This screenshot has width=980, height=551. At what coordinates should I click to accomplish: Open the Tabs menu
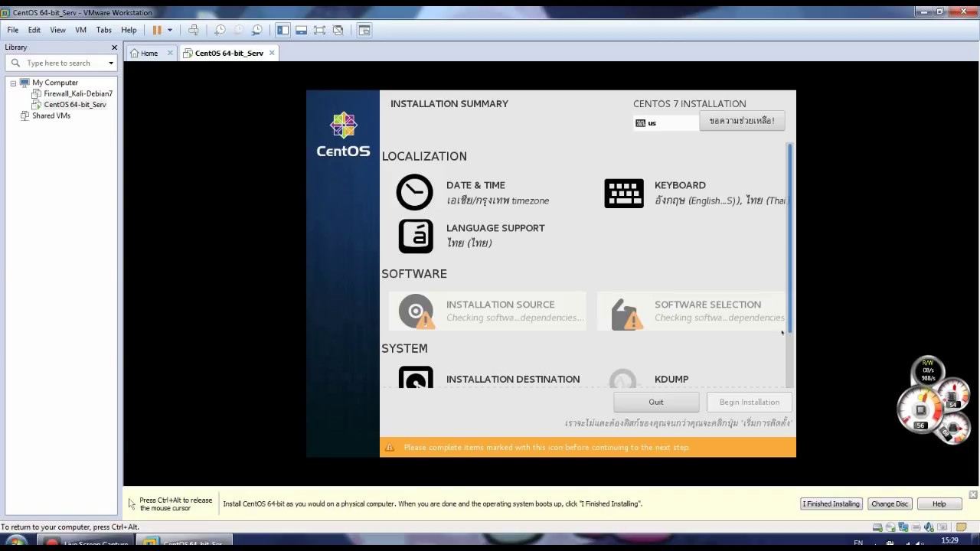tap(104, 30)
